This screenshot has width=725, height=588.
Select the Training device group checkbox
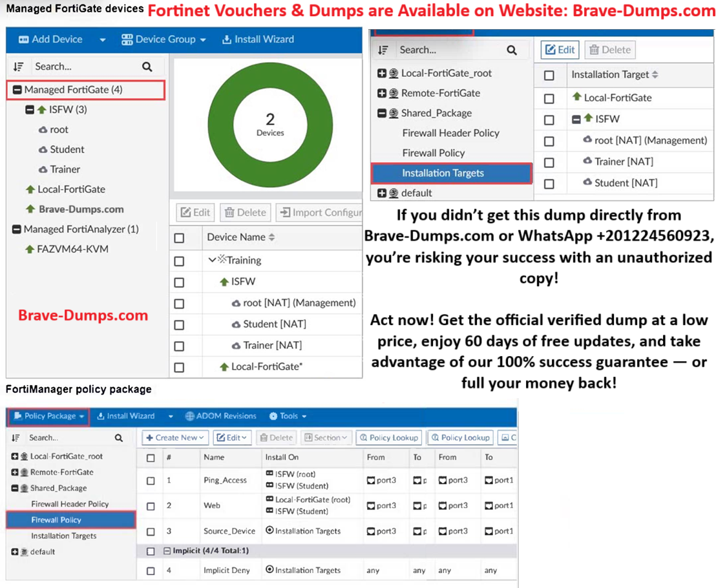tap(179, 261)
